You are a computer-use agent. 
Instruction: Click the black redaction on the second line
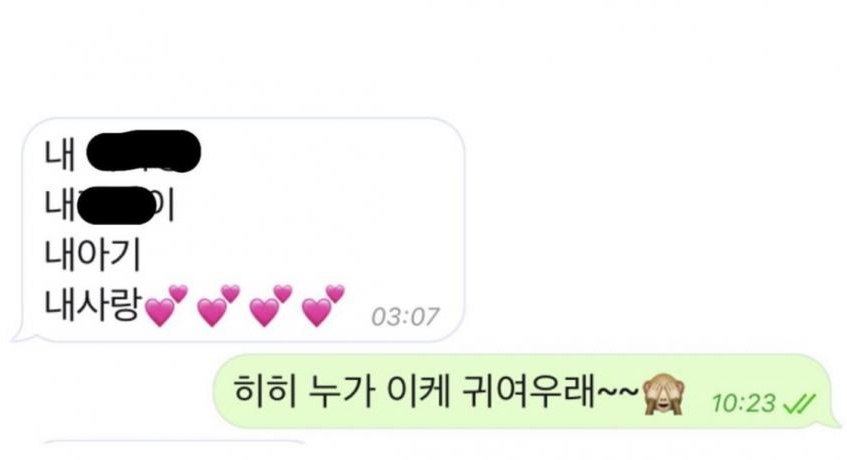(117, 205)
